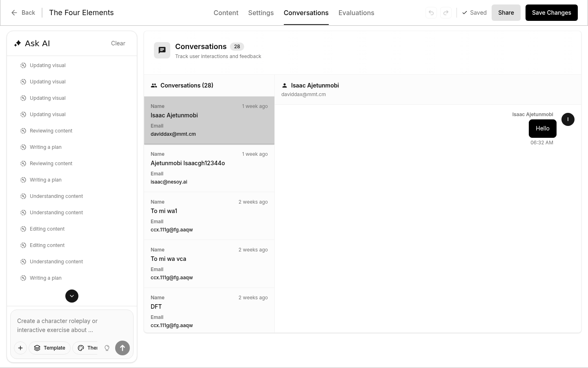Click the undo arrow icon
This screenshot has height=368, width=588.
[x=431, y=13]
